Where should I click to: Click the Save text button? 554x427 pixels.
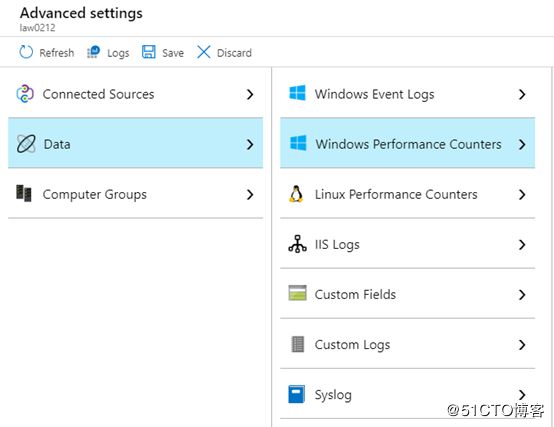click(x=173, y=53)
